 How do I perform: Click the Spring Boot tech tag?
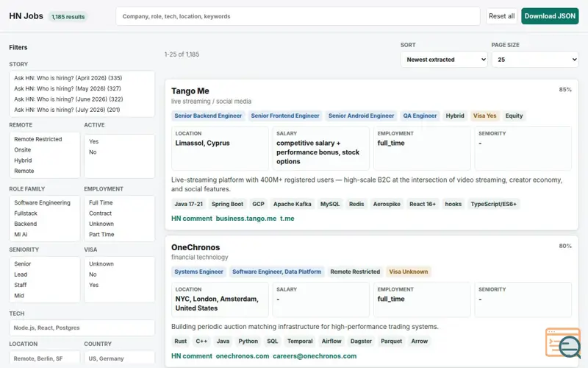click(227, 204)
